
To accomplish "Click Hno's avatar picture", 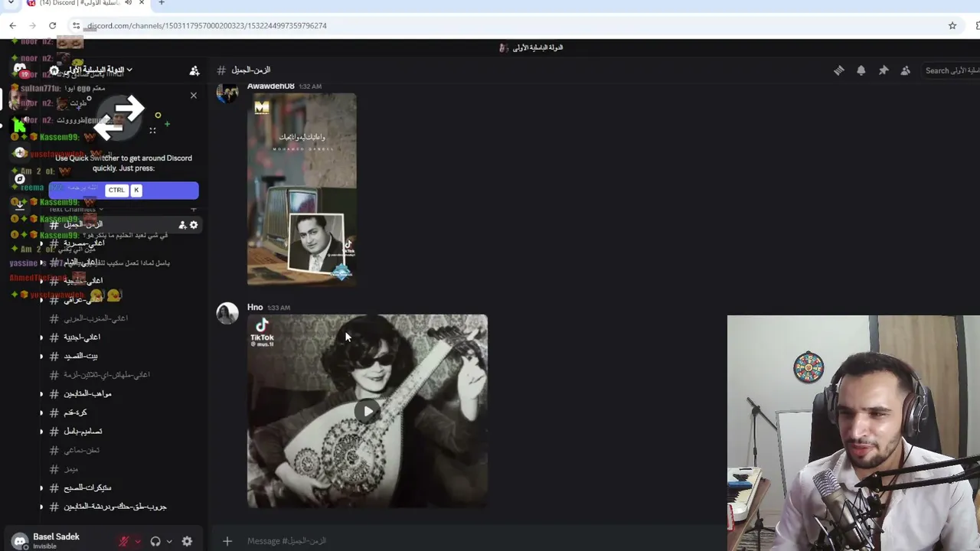I will [227, 313].
